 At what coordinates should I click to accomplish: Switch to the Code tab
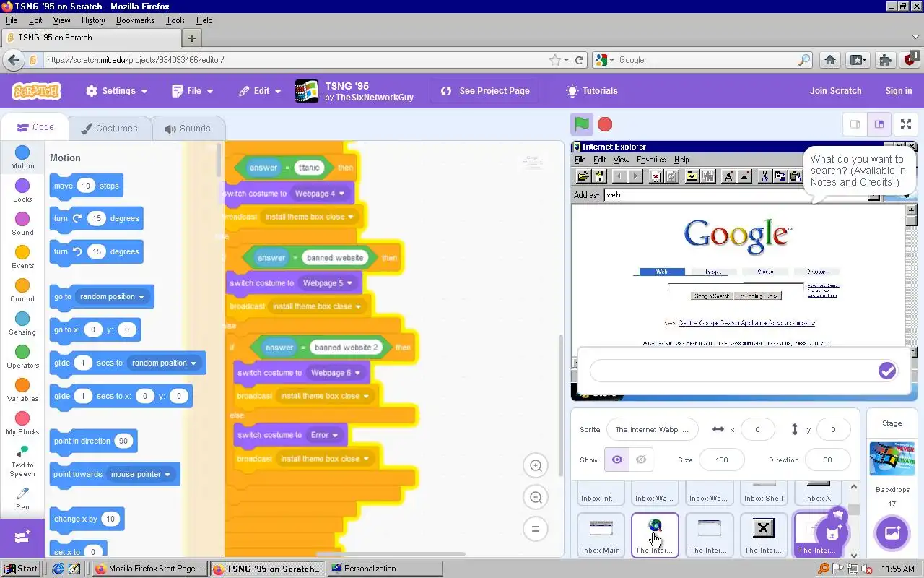35,127
